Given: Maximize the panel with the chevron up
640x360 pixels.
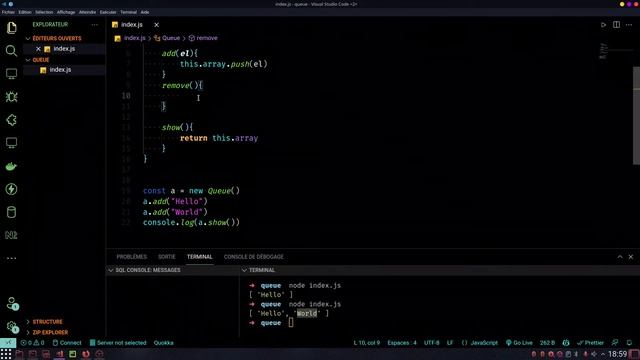Looking at the screenshot, I should click(x=620, y=257).
